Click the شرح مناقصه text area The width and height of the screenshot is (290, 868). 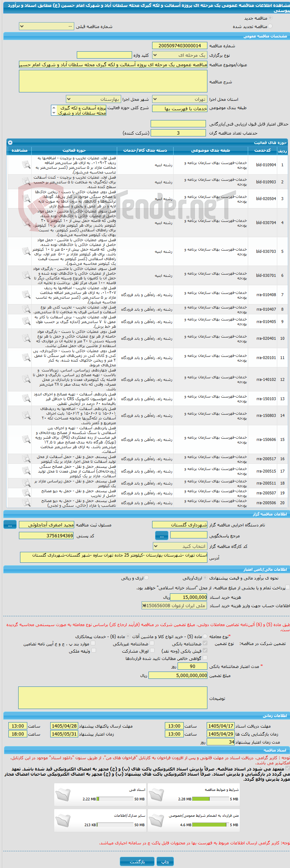pyautogui.click(x=113, y=81)
